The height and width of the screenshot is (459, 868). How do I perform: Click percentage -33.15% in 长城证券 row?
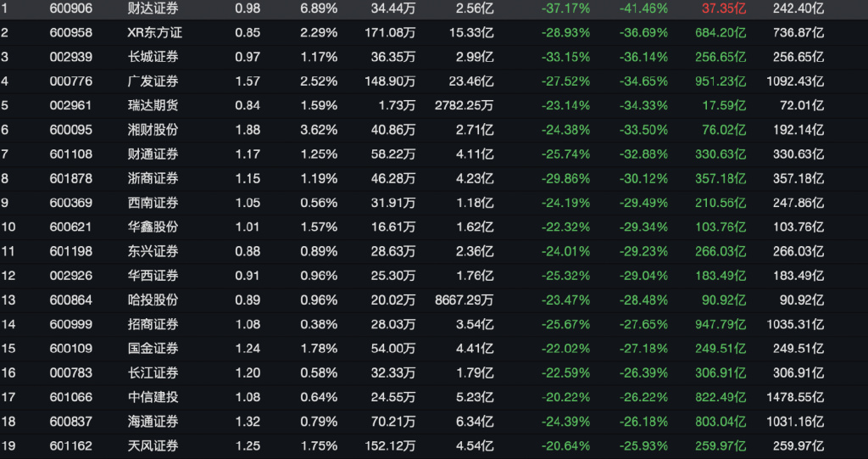pos(565,57)
